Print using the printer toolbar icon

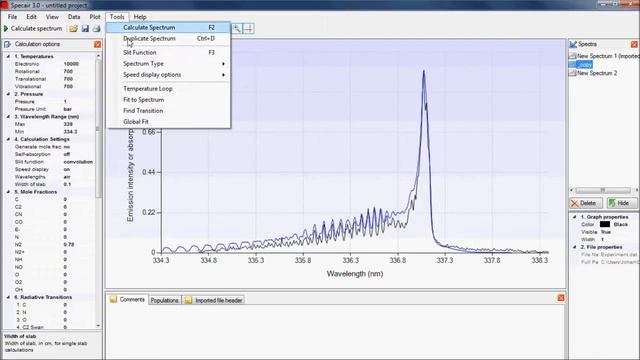96,29
